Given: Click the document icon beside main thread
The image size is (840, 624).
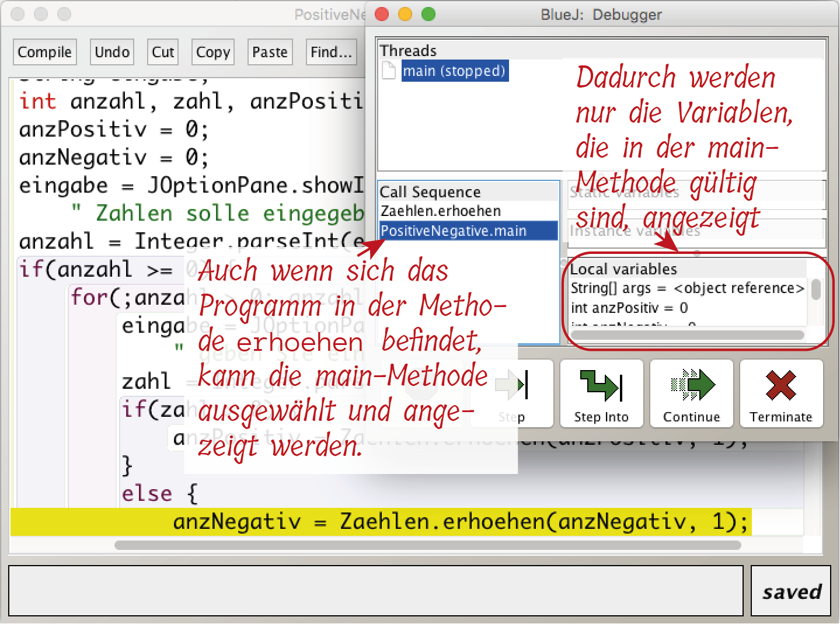Looking at the screenshot, I should tap(389, 71).
